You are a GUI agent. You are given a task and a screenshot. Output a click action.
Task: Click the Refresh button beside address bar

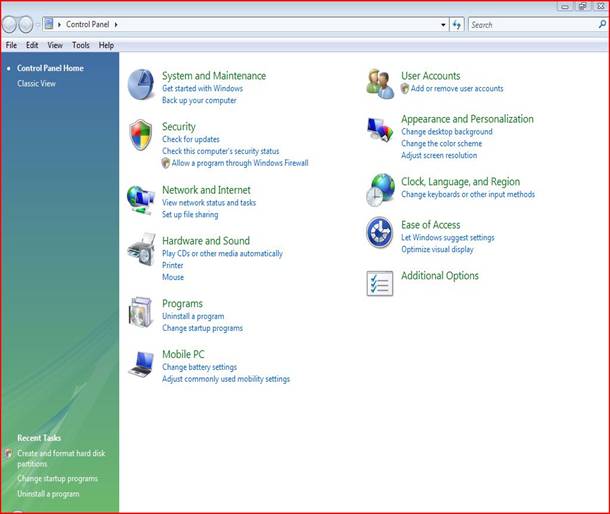click(x=457, y=25)
